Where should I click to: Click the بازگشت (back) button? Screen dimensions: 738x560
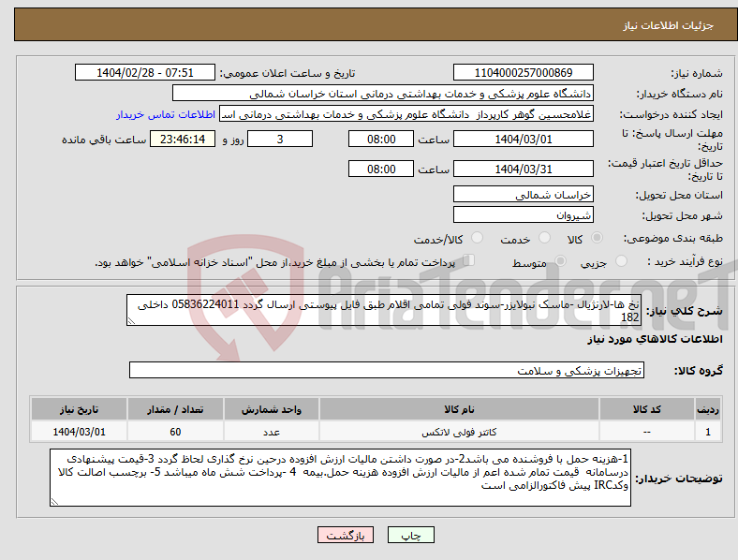[346, 535]
